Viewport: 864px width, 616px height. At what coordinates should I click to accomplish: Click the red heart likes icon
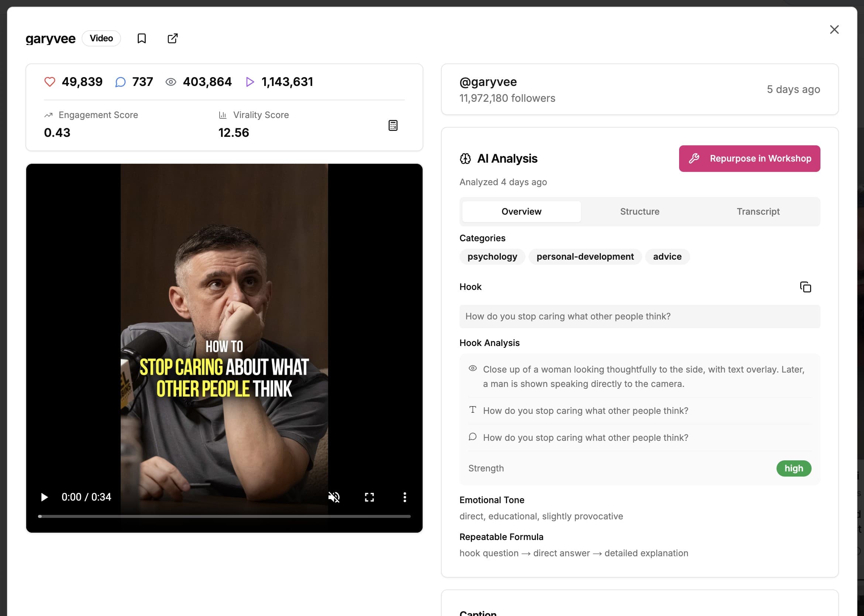point(50,82)
